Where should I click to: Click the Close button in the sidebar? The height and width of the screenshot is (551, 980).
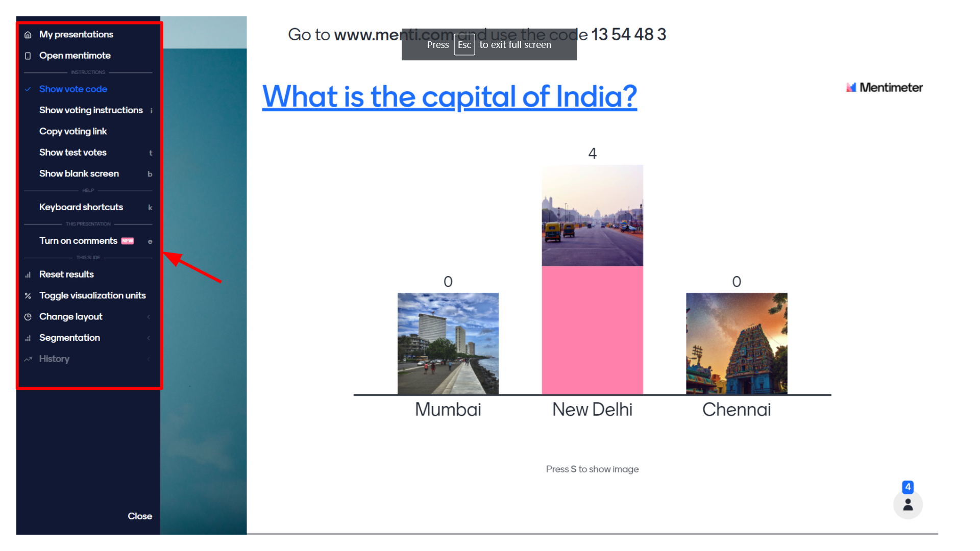point(140,516)
